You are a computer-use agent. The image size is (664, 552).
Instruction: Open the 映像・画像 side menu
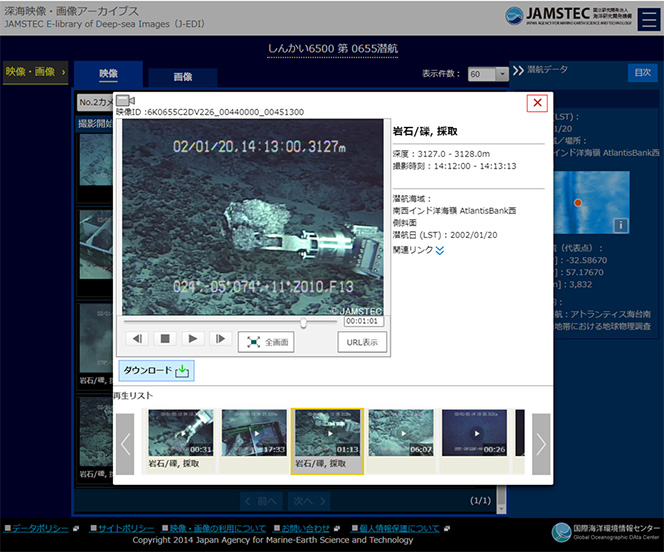point(36,72)
